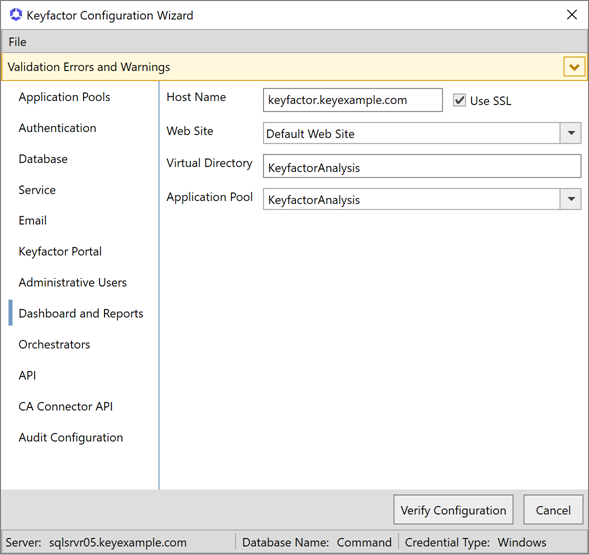Click into the Virtual Directory text field
Screen dimensions: 589x555
(422, 167)
